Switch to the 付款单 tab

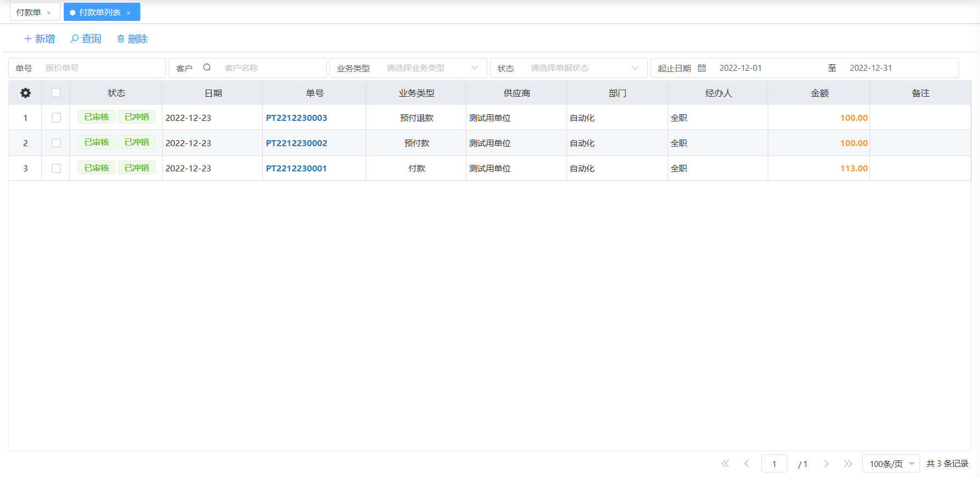29,12
